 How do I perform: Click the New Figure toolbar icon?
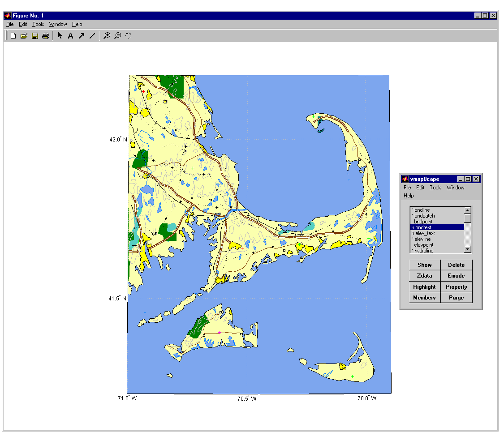[x=13, y=36]
